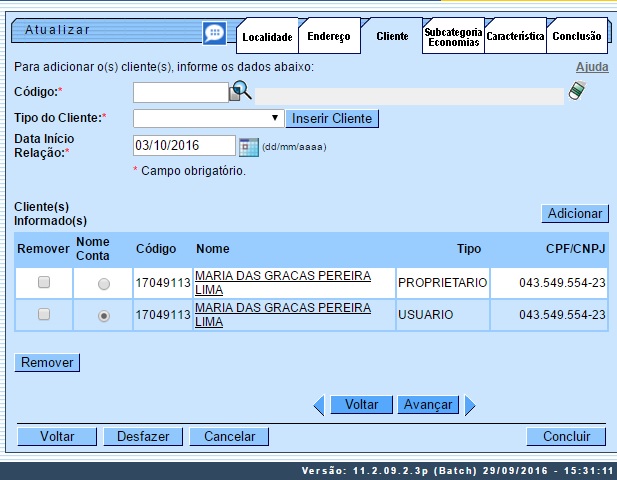Screen dimensions: 617x480
Task: Open the Endereço tab
Action: click(x=329, y=37)
